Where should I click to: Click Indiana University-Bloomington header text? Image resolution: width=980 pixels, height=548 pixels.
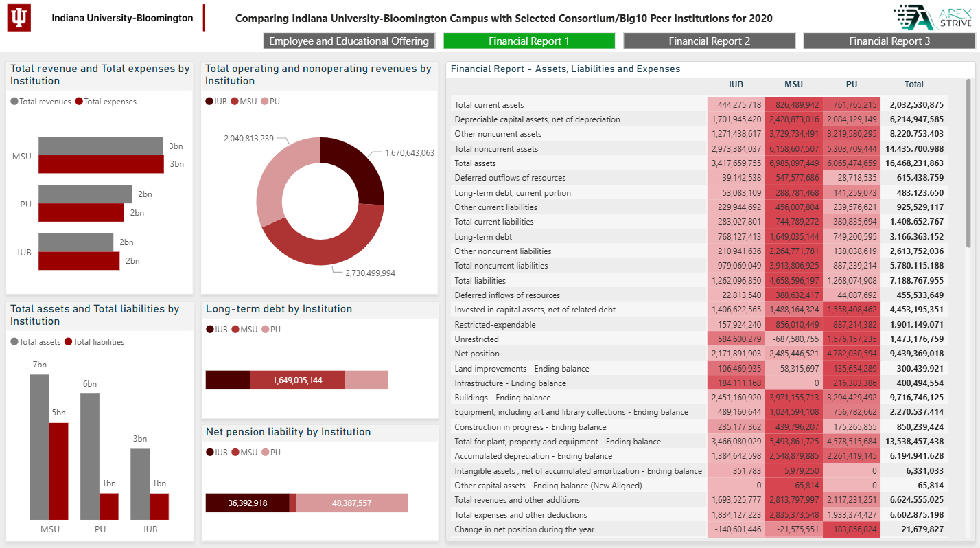coord(122,18)
